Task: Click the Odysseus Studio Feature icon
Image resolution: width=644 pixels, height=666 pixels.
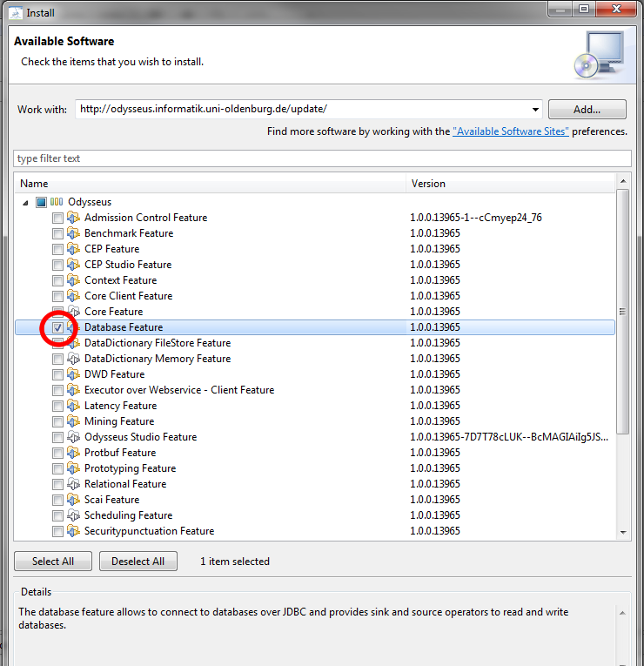Action: pos(73,437)
